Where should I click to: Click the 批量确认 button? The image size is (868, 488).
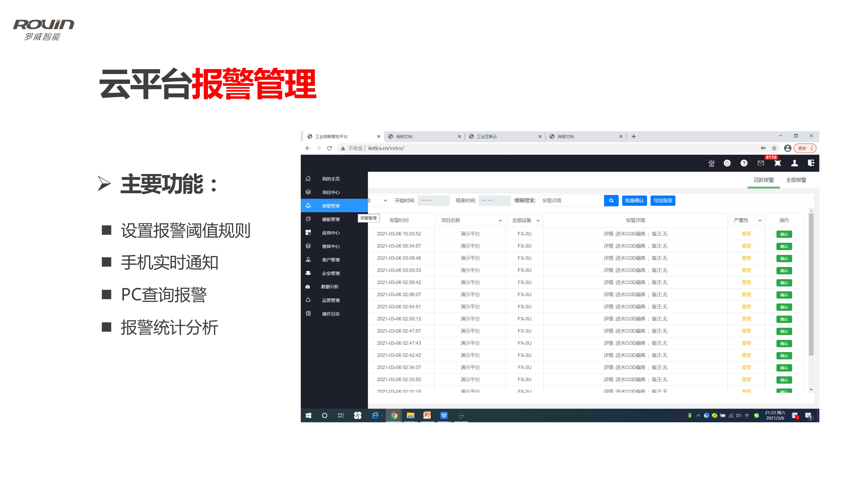[634, 200]
